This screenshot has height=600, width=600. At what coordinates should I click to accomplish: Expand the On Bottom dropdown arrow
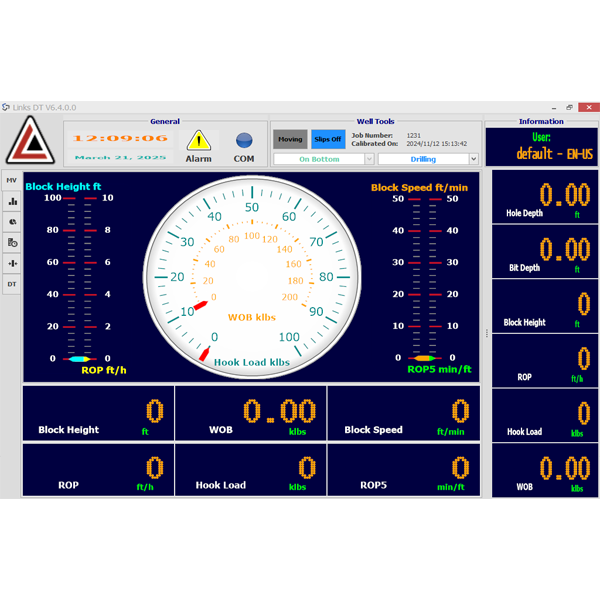(x=369, y=159)
